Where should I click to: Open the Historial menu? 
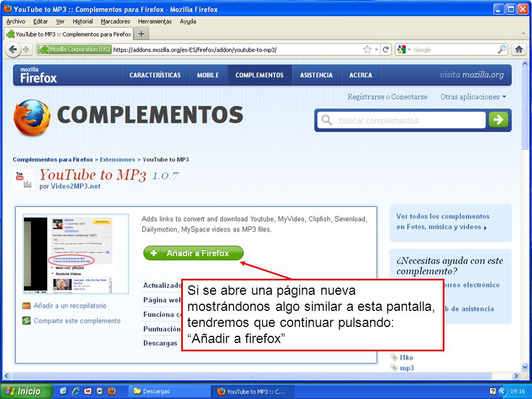click(83, 22)
